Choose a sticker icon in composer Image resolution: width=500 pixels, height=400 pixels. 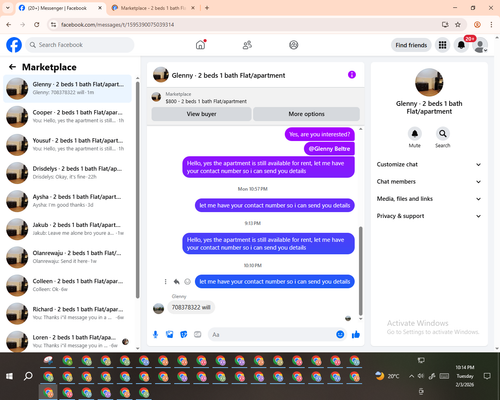click(184, 334)
